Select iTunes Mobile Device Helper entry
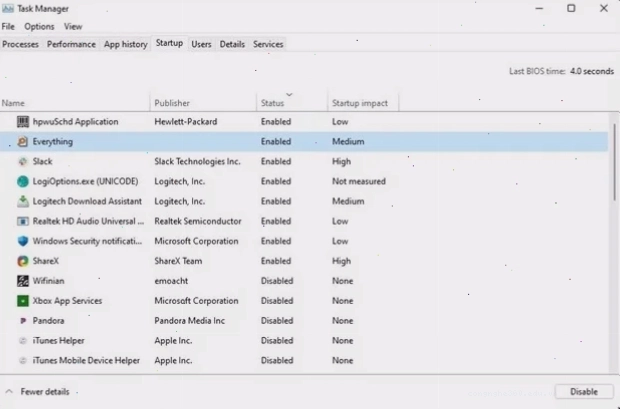 [x=86, y=361]
